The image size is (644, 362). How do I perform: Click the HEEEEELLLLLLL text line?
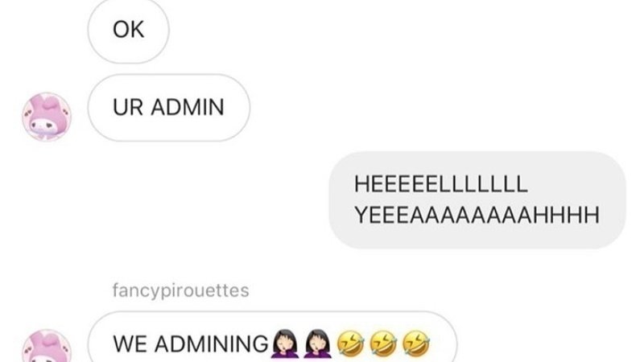(x=440, y=184)
